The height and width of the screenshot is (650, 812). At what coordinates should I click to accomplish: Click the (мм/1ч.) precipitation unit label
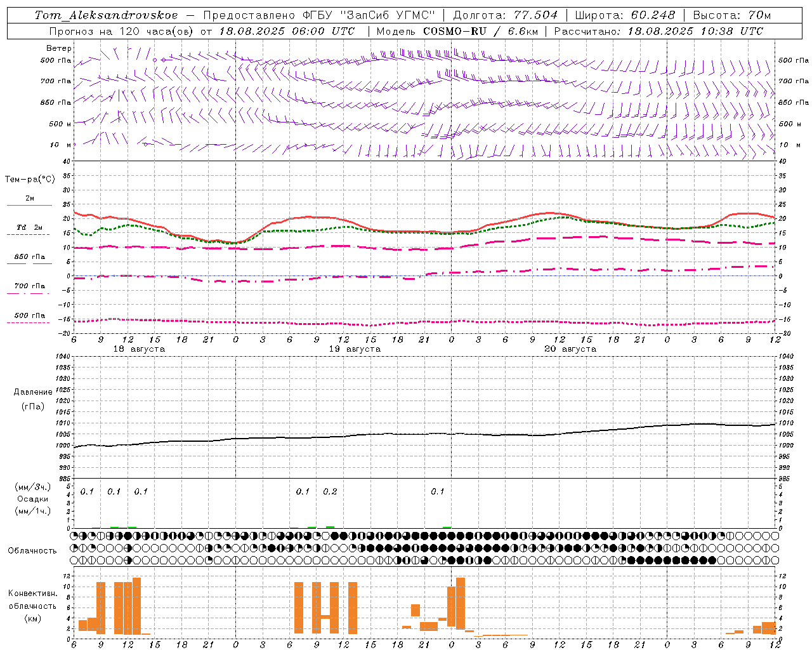click(33, 511)
